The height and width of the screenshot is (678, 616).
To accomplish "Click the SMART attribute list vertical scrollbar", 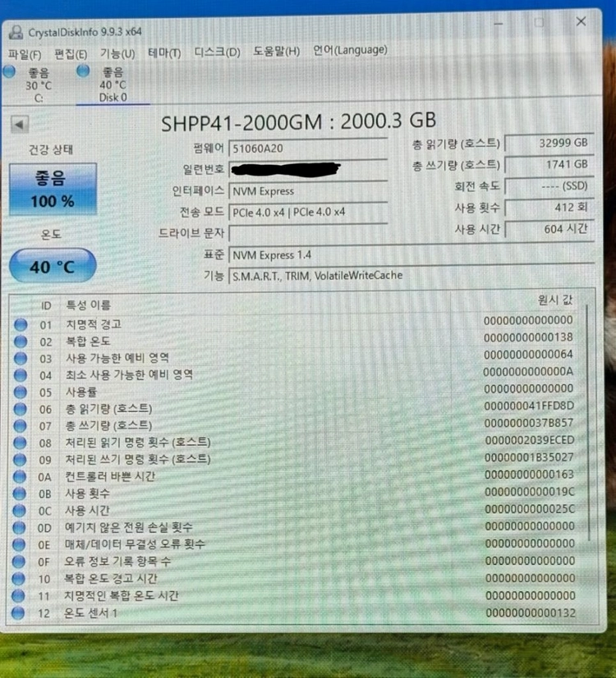I will pos(588,423).
